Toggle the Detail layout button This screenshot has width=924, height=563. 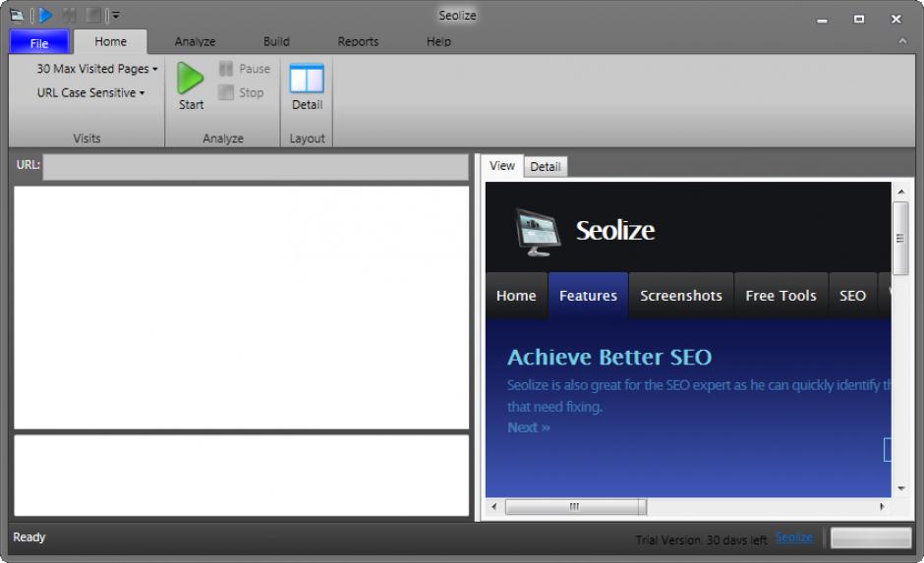point(307,86)
